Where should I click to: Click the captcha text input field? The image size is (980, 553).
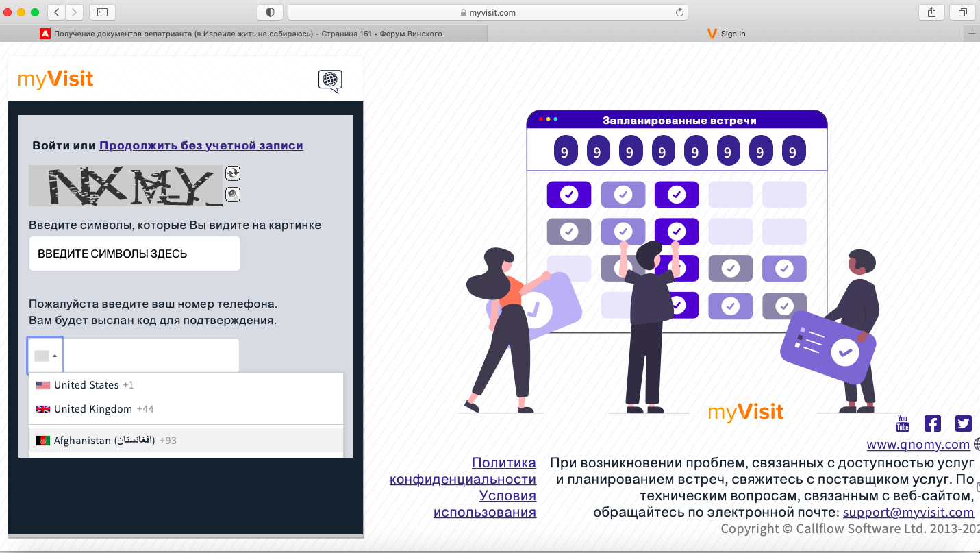pyautogui.click(x=134, y=253)
